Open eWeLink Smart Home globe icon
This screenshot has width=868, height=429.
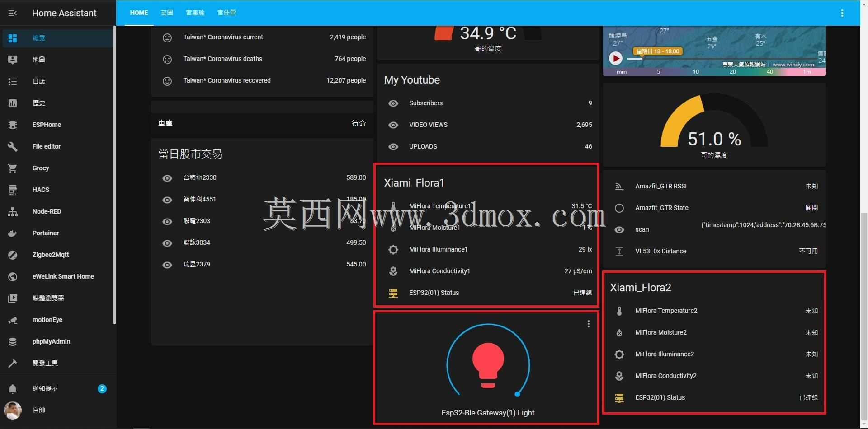coord(13,276)
